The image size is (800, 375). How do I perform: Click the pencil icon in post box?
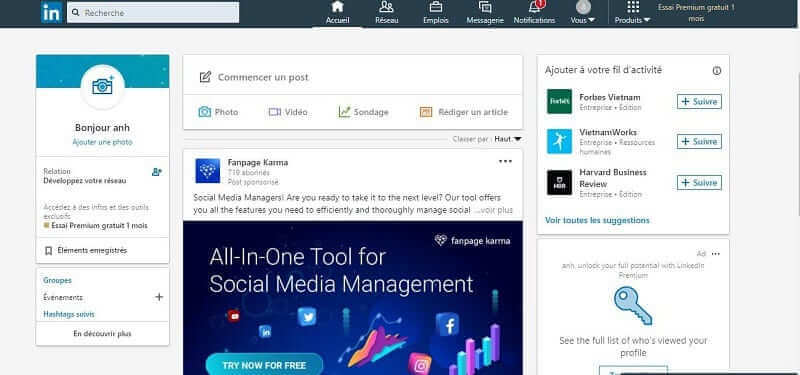(x=205, y=77)
